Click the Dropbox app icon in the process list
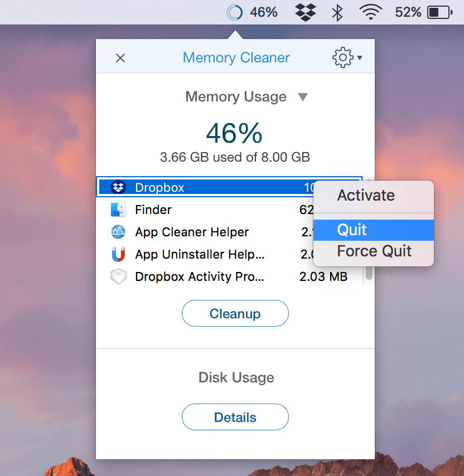 (119, 187)
